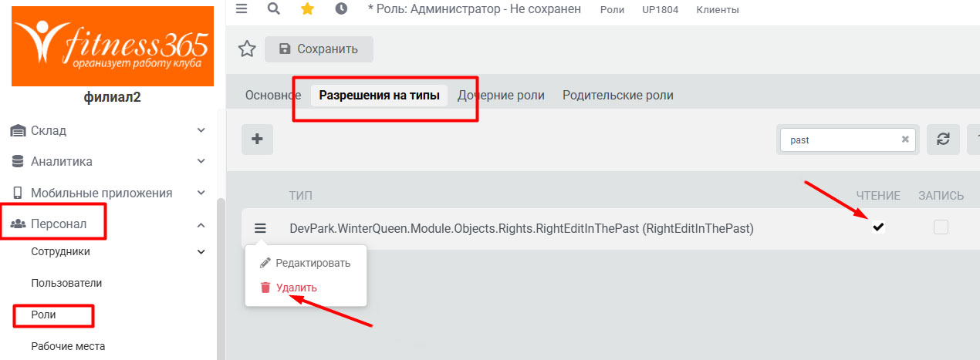Open the Клиенты top bar link

click(x=718, y=10)
